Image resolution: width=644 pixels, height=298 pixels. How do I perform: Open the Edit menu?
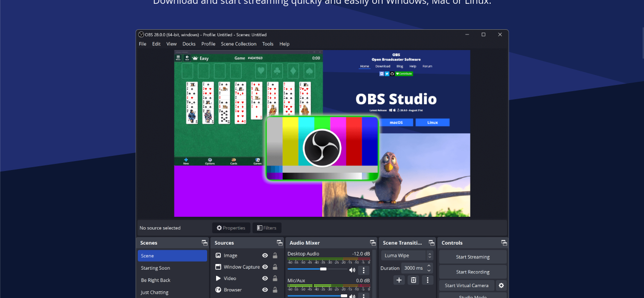pos(156,44)
